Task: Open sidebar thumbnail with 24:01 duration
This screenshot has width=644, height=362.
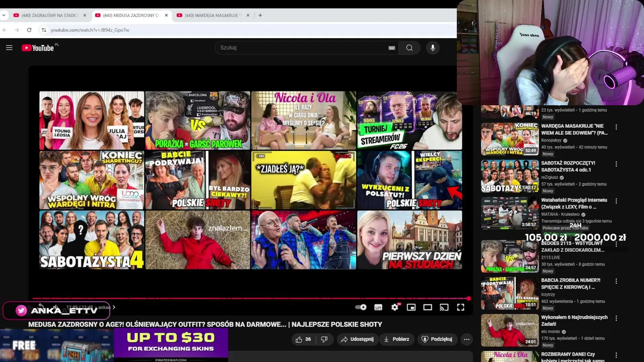Action: tap(510, 330)
